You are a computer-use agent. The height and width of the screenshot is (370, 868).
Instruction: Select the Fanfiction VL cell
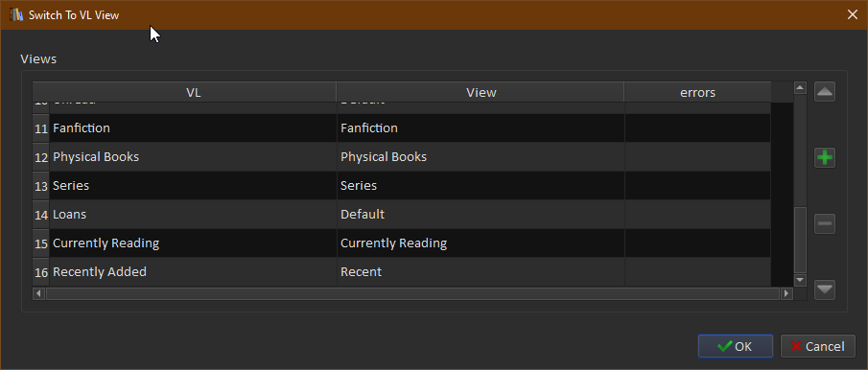[193, 128]
